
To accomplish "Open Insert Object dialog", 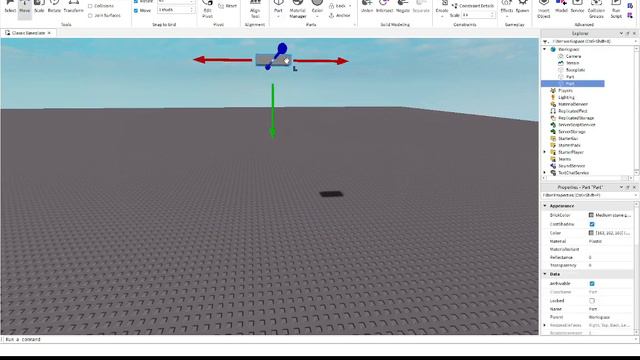I will [x=544, y=9].
